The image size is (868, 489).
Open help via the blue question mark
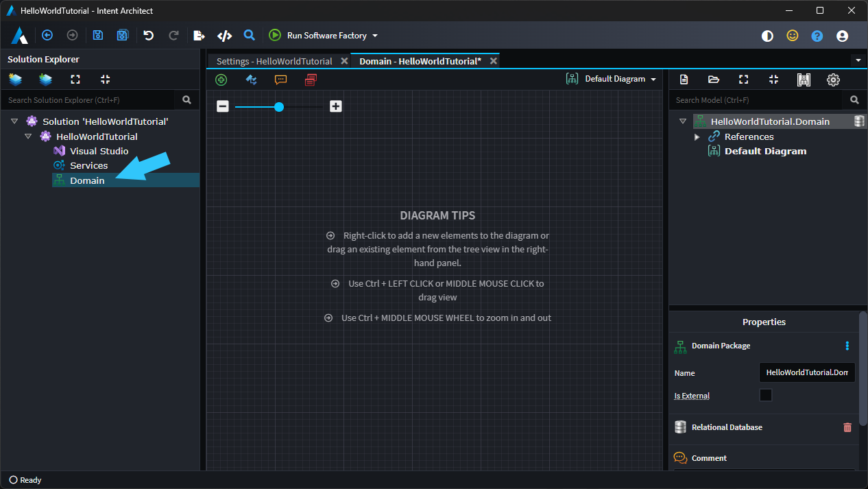pos(817,36)
